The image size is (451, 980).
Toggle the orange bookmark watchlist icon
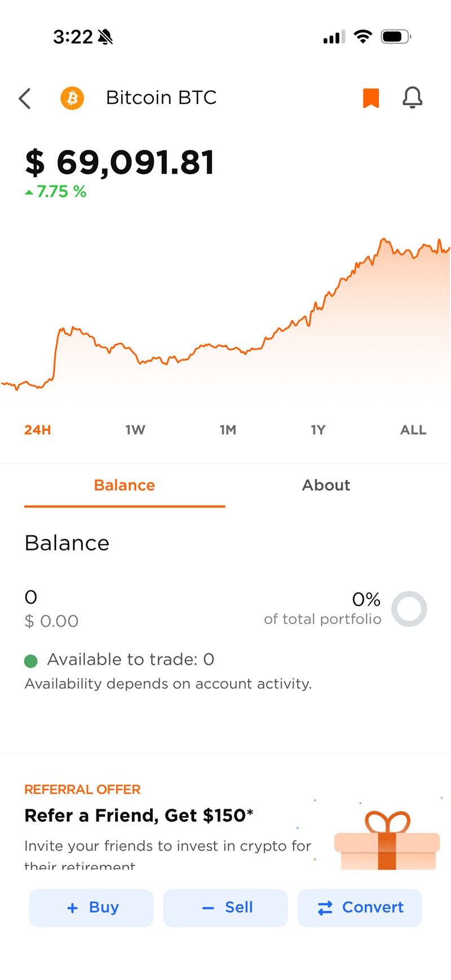[370, 98]
